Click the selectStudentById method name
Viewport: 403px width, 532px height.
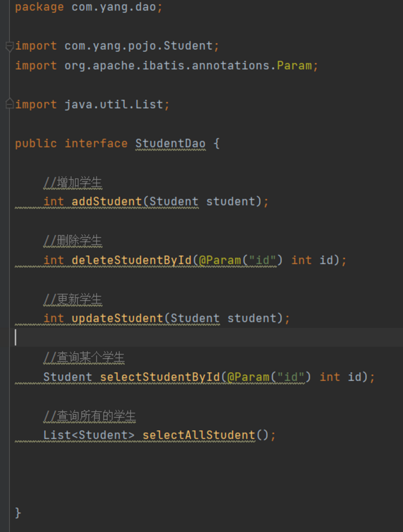coord(160,377)
